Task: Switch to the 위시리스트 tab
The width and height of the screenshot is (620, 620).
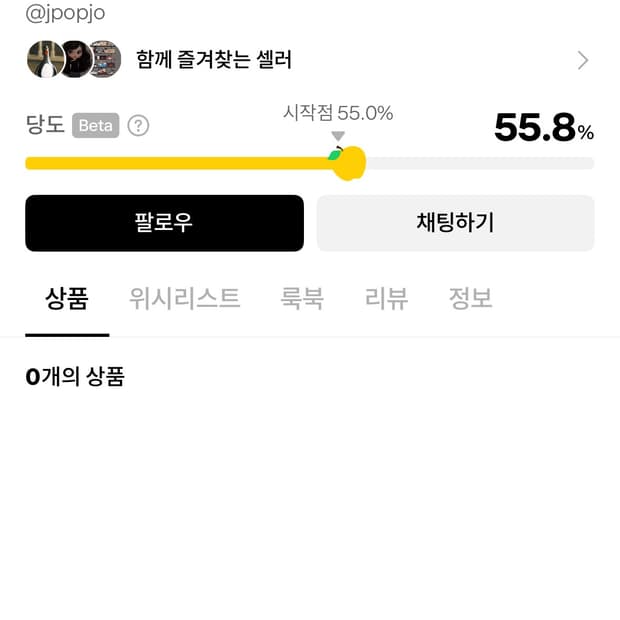Action: [185, 298]
